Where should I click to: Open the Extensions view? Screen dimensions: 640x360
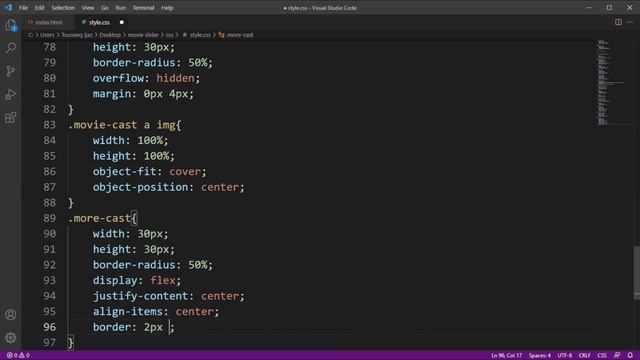tap(11, 118)
